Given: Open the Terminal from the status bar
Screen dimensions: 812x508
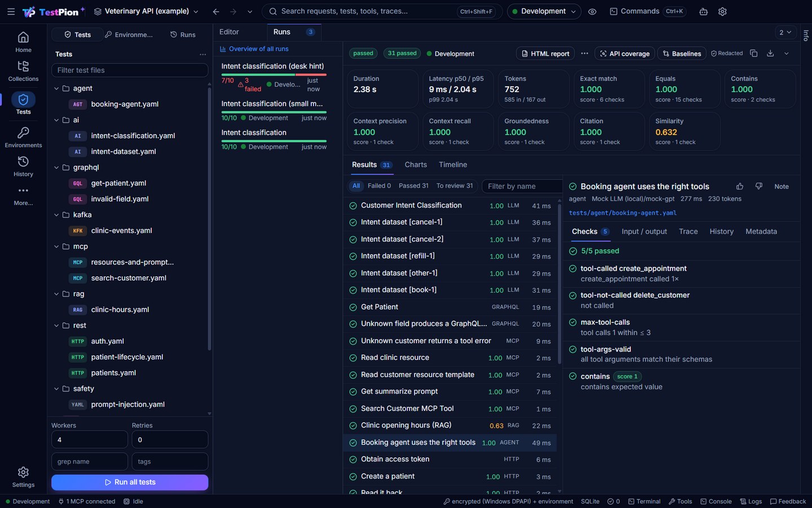Looking at the screenshot, I should pos(644,501).
